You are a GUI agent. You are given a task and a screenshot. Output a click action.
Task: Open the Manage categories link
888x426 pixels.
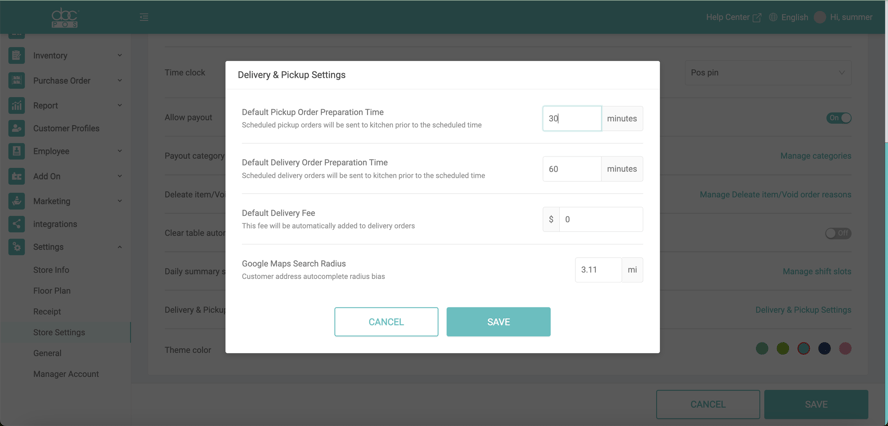pyautogui.click(x=816, y=156)
